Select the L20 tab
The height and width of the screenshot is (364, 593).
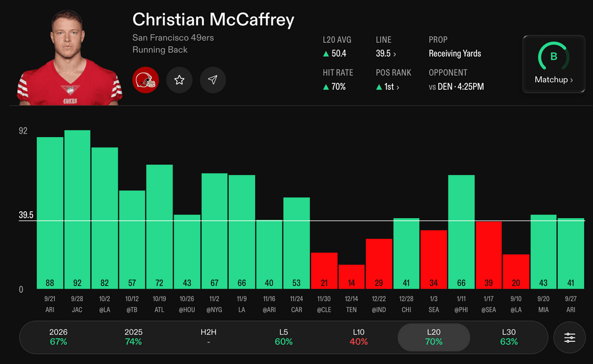434,337
